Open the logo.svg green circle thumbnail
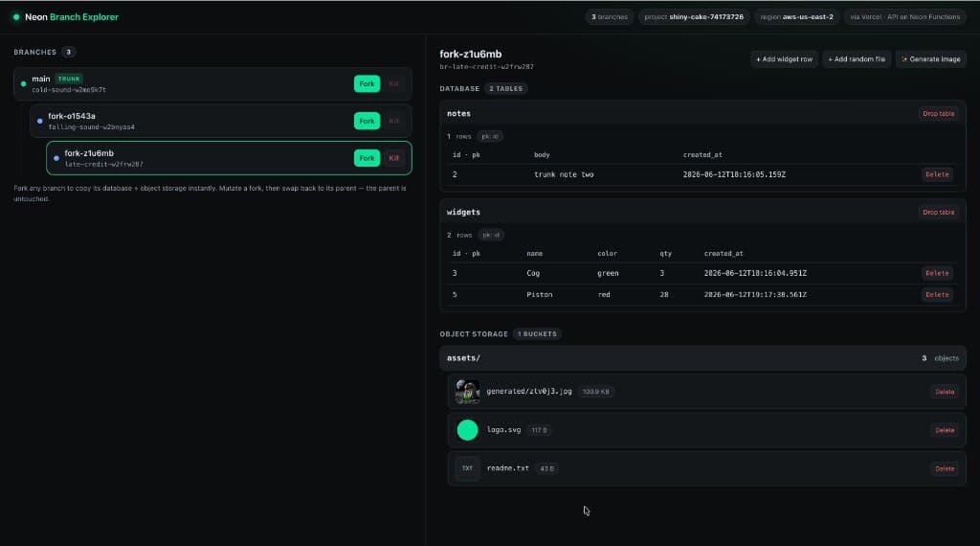 point(467,430)
